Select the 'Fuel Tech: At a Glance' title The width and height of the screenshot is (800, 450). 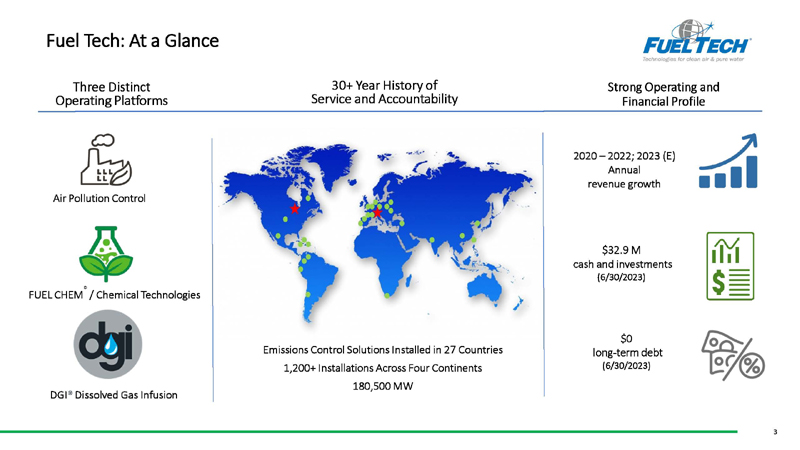(133, 41)
